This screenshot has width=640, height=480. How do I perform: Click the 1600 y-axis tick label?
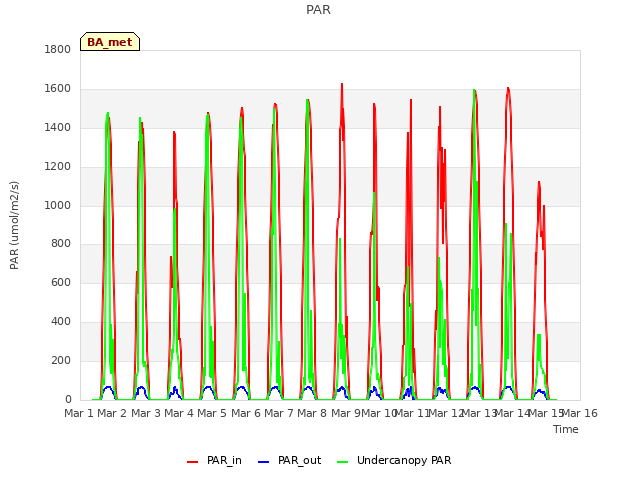pyautogui.click(x=58, y=89)
